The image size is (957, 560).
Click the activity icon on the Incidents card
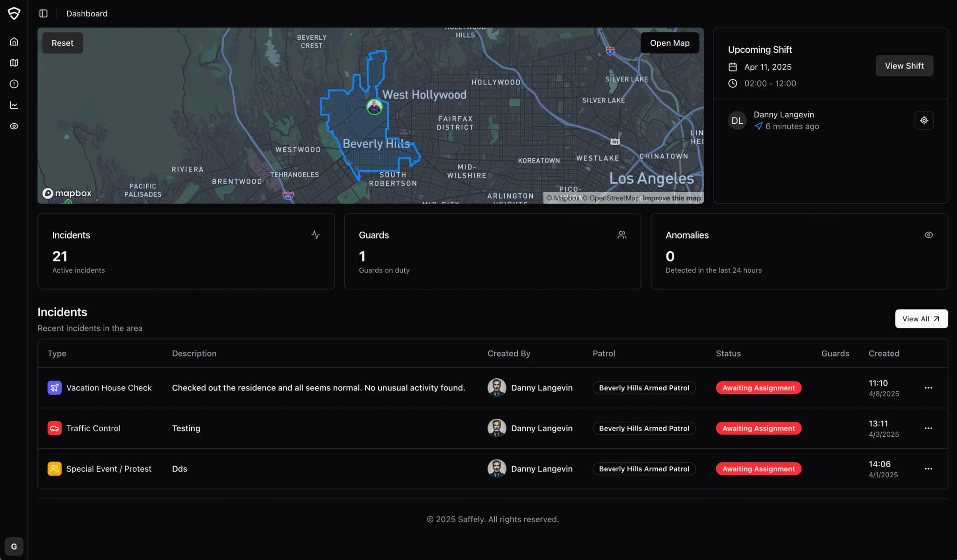[316, 235]
